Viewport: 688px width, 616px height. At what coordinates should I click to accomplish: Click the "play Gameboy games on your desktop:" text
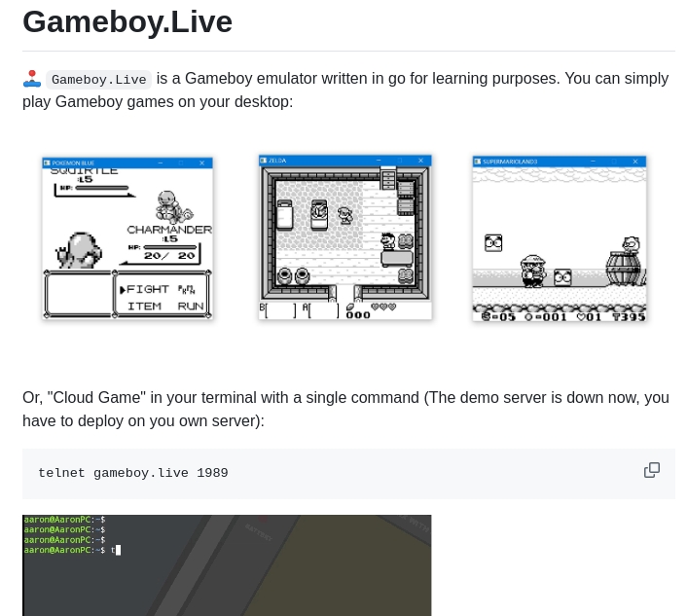tap(158, 102)
